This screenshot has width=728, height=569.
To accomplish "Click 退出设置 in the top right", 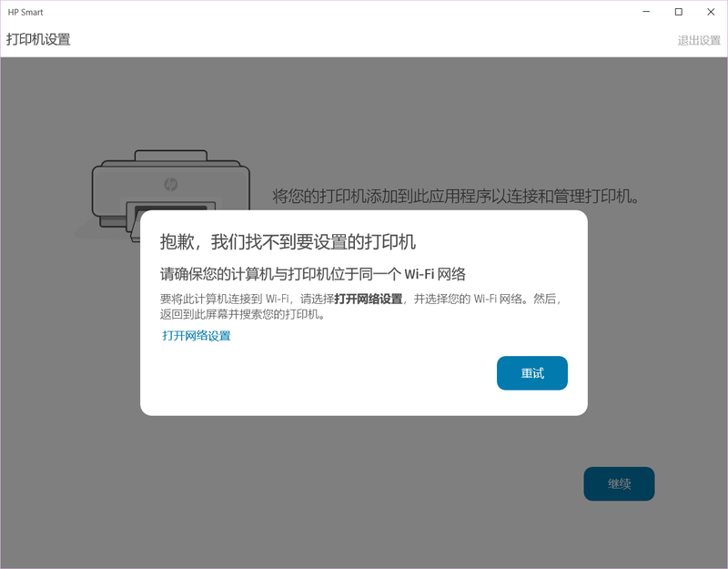I will click(698, 40).
